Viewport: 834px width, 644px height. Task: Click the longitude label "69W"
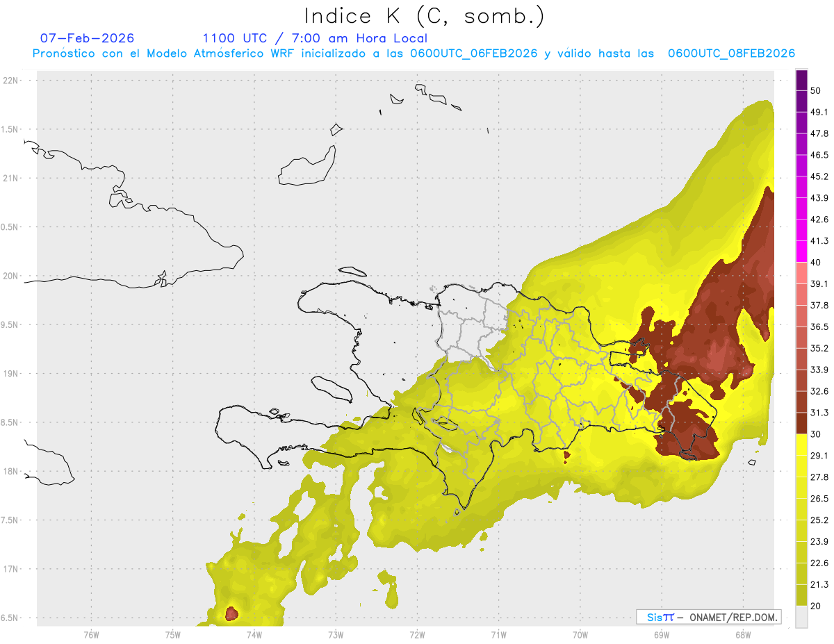pyautogui.click(x=661, y=634)
